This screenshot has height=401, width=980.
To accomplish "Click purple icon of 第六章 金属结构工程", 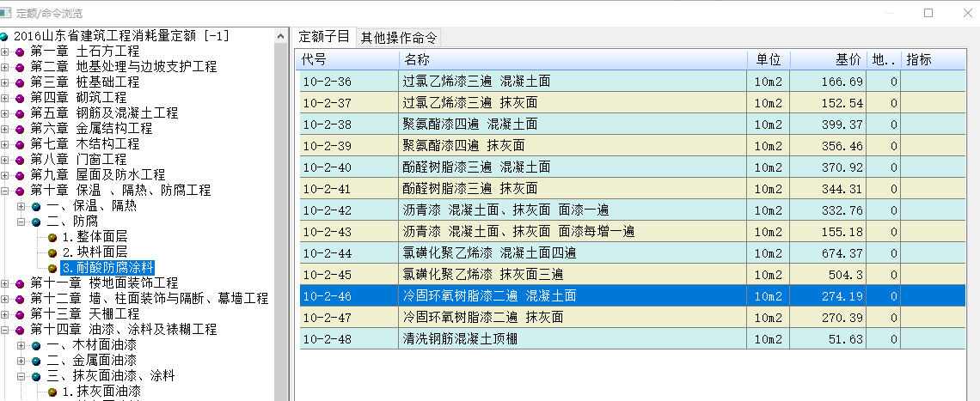I will 20,130.
